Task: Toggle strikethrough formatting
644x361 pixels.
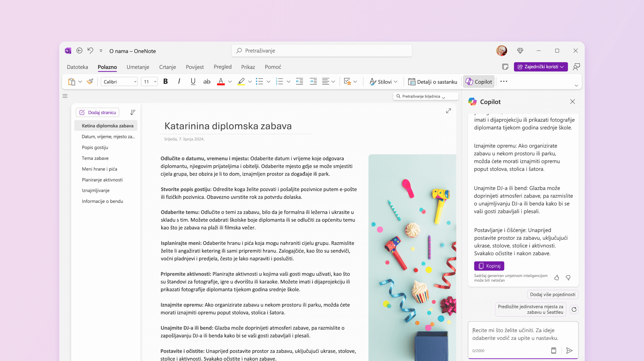Action: (207, 82)
